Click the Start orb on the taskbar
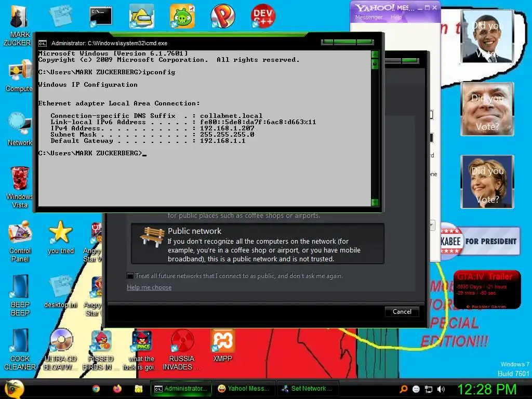Viewport: 532px width, 399px height. (13, 389)
